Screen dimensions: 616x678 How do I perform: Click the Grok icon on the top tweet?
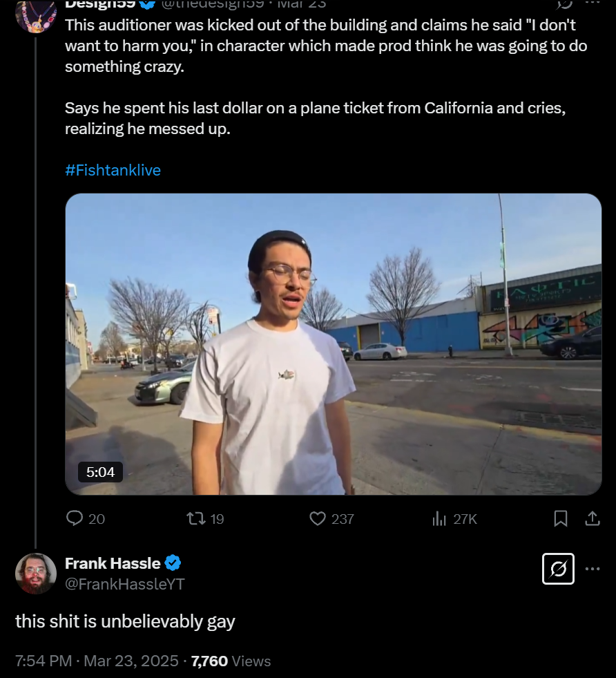[565, 4]
